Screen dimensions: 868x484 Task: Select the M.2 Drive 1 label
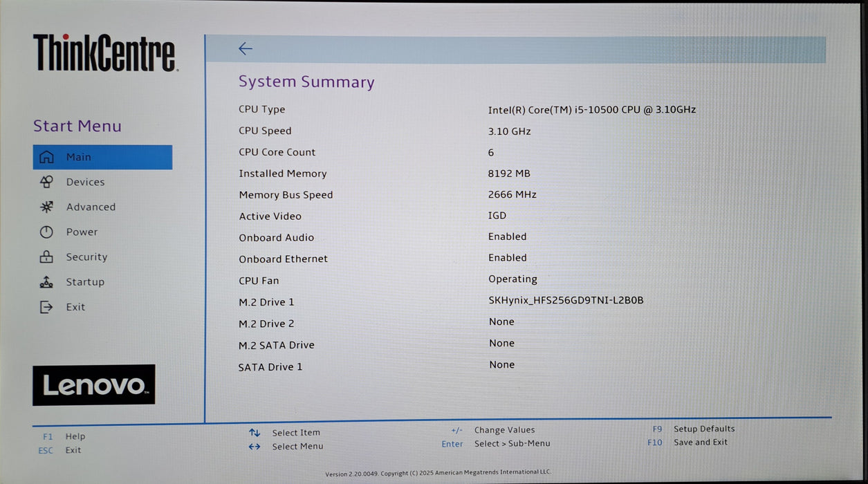point(267,302)
